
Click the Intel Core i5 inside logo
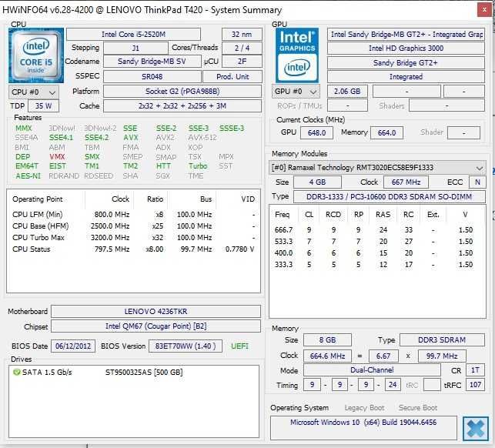point(36,55)
